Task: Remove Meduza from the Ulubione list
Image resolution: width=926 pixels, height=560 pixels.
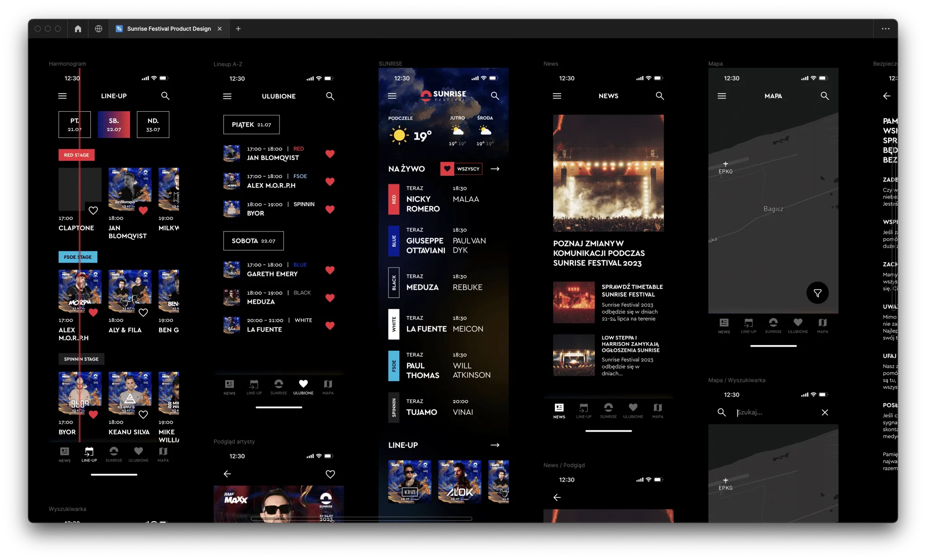Action: (330, 298)
